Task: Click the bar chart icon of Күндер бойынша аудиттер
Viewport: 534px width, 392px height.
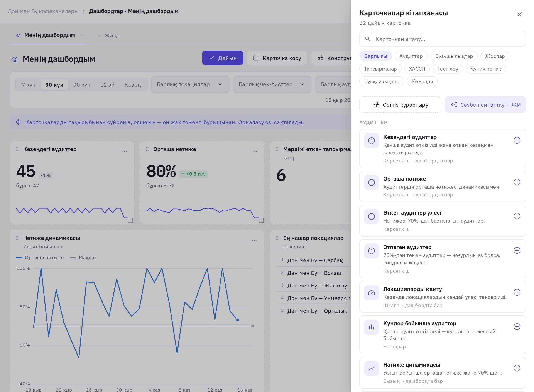Action: click(372, 327)
